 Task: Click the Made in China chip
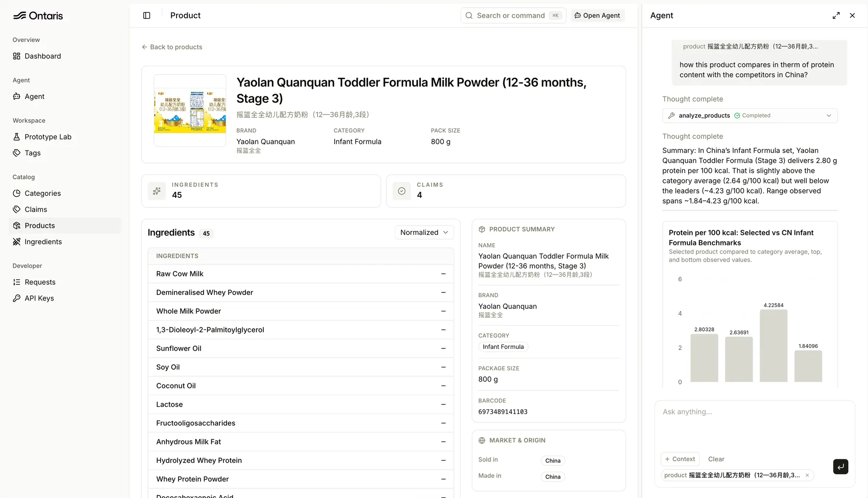[553, 477]
